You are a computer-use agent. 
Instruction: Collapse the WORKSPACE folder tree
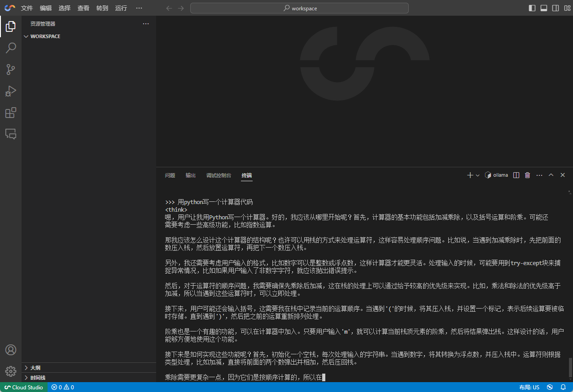coord(26,36)
